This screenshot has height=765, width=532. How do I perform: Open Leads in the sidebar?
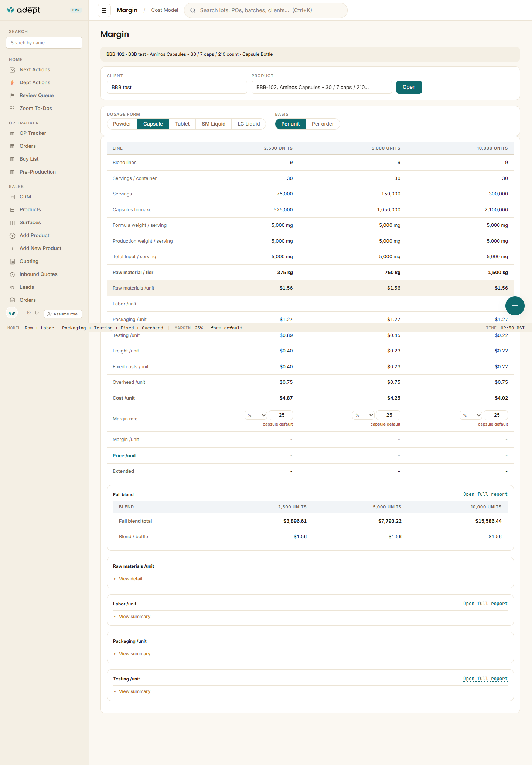click(27, 287)
